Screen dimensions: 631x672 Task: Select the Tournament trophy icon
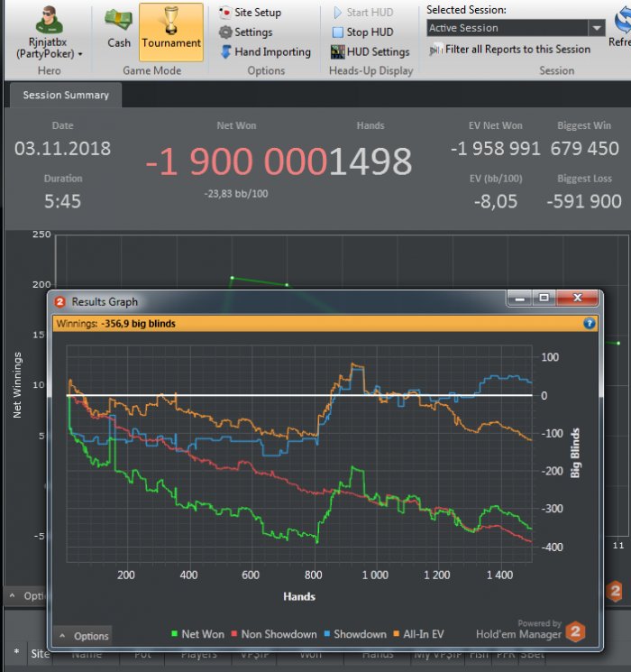tap(170, 22)
